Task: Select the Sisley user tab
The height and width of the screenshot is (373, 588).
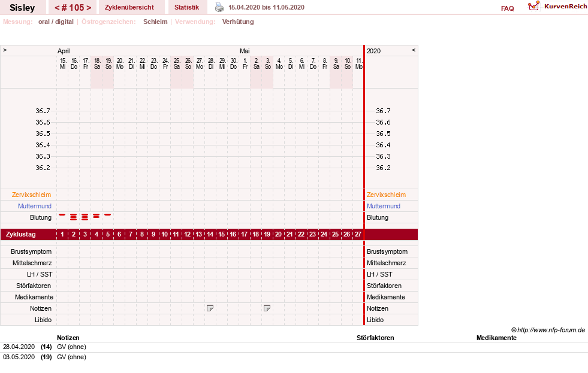Action: [22, 8]
